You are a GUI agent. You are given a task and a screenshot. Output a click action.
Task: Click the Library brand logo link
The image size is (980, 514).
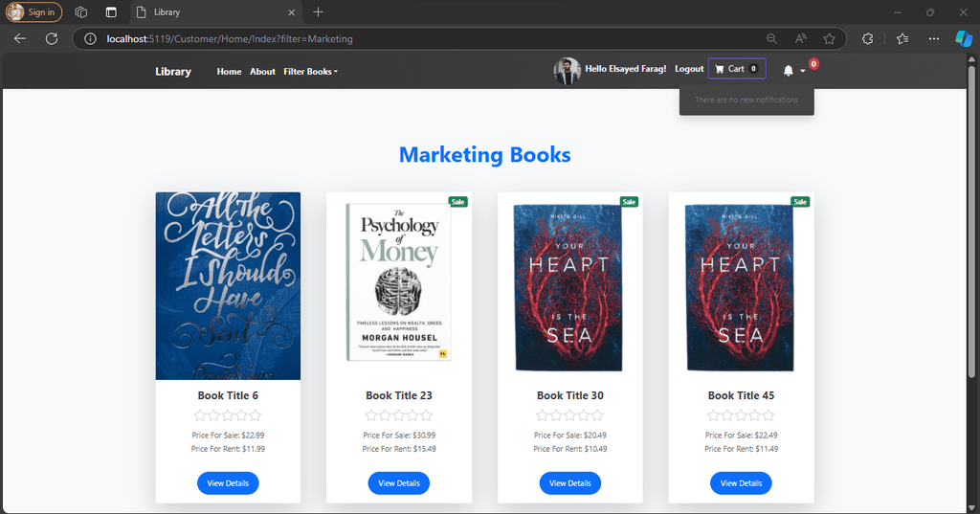pos(173,71)
